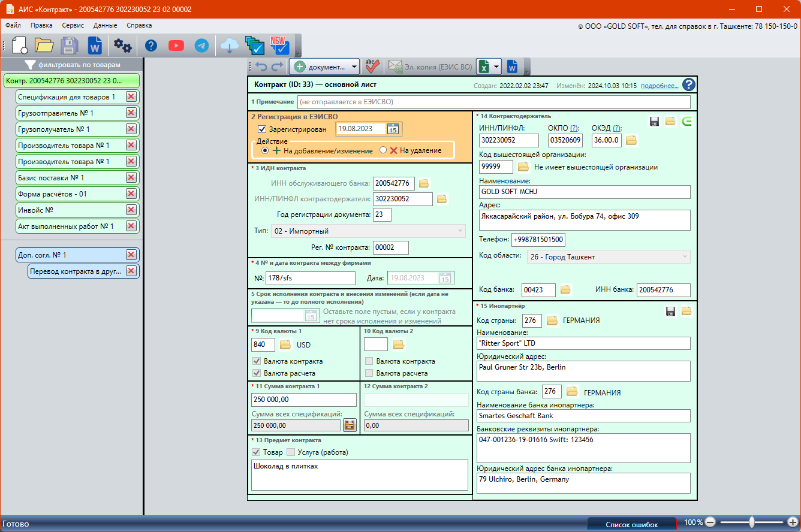This screenshot has height=532, width=801.
Task: Open contract type '02 - Импортный' dropdown
Action: click(x=368, y=231)
